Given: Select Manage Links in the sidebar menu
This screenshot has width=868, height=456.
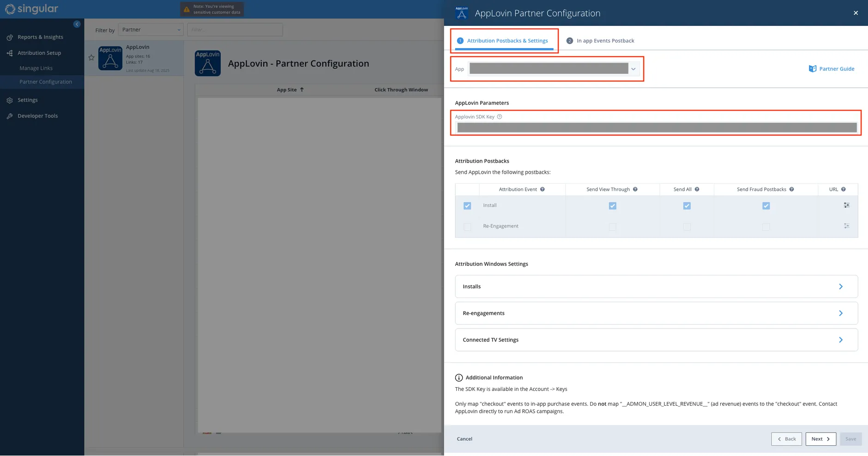Looking at the screenshot, I should coord(36,68).
